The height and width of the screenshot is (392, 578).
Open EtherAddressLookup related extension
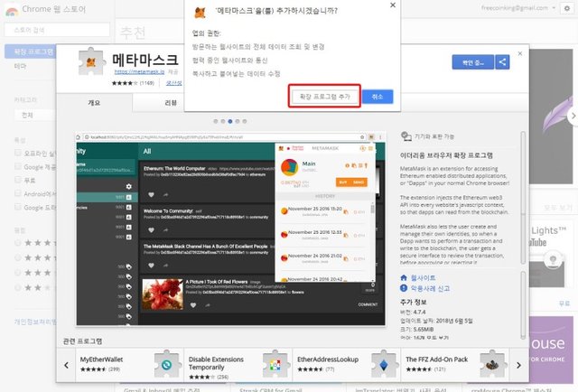346,365
